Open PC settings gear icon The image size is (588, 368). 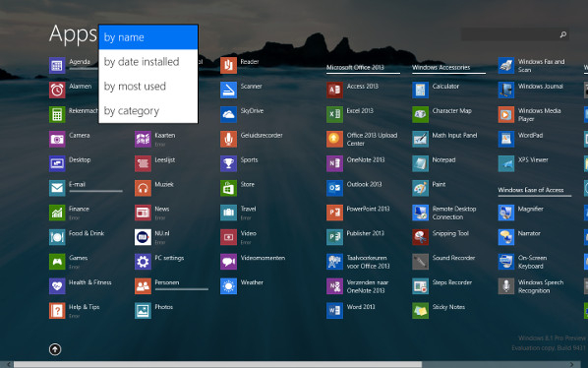(x=143, y=262)
